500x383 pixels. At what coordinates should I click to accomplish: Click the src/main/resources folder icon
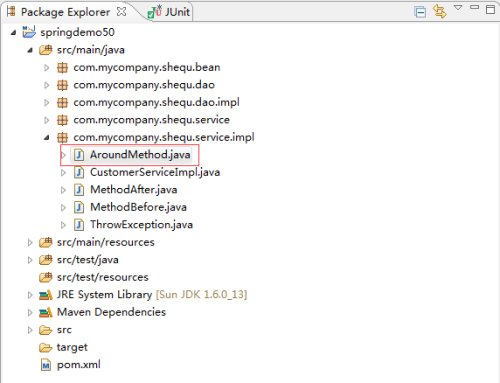[x=46, y=242]
